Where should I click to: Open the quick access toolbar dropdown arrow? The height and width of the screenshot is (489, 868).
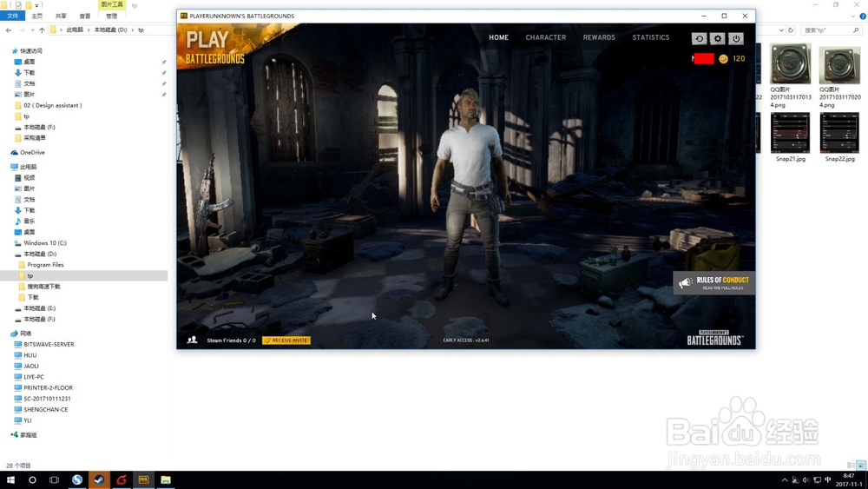[x=37, y=5]
